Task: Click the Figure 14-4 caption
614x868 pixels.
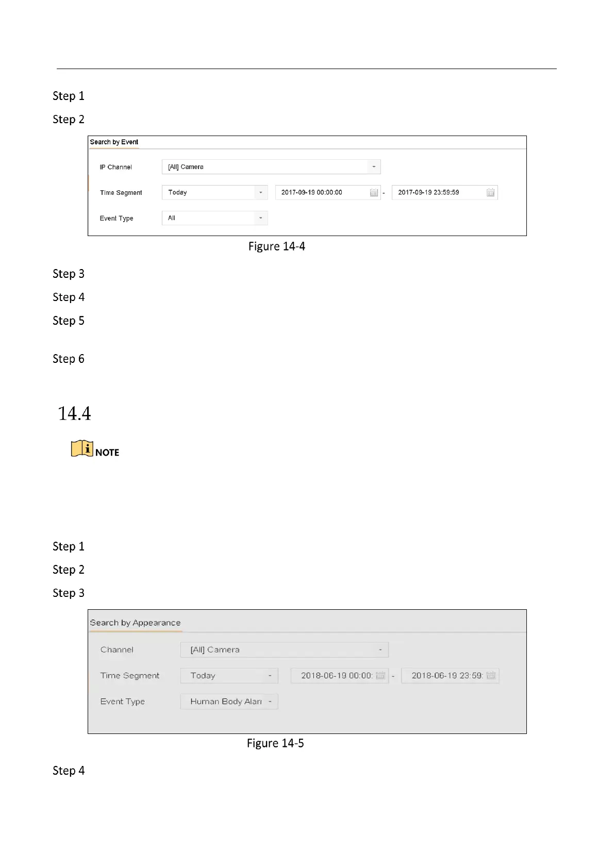Action: (x=277, y=246)
